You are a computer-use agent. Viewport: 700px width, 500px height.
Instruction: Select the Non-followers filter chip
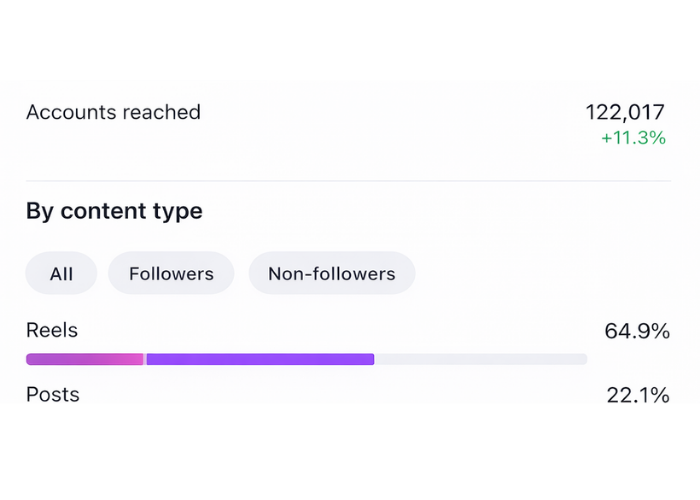coord(331,273)
